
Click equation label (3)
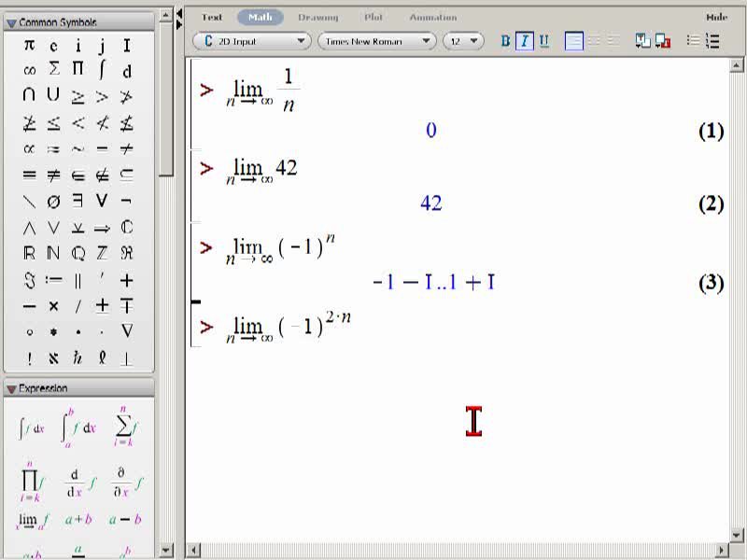(x=712, y=283)
